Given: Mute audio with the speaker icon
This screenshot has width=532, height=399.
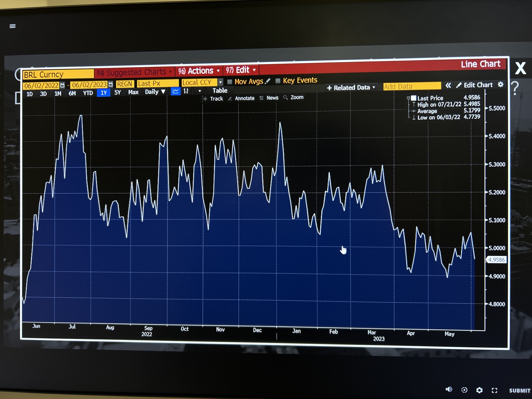Looking at the screenshot, I should pyautogui.click(x=449, y=390).
